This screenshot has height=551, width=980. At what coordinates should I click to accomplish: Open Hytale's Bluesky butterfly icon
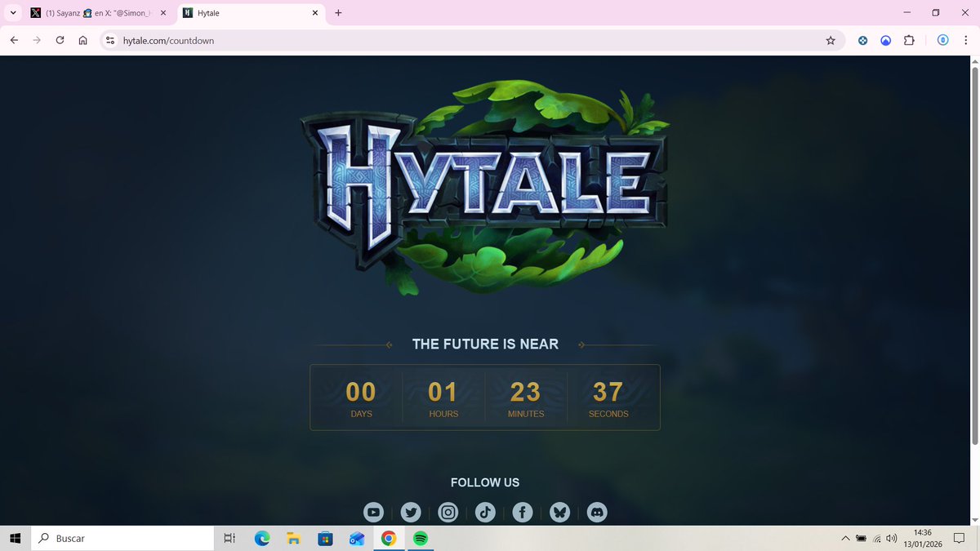[x=560, y=513]
